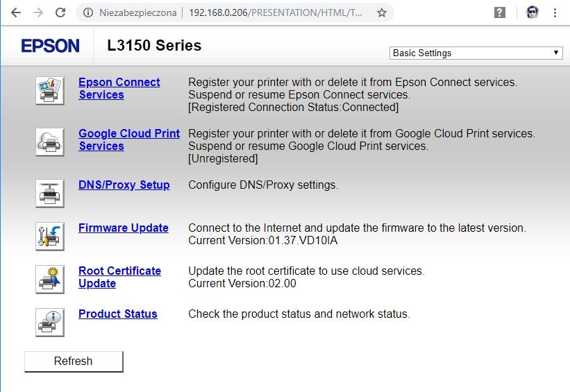
Task: Click the user profile avatar
Action: [533, 12]
